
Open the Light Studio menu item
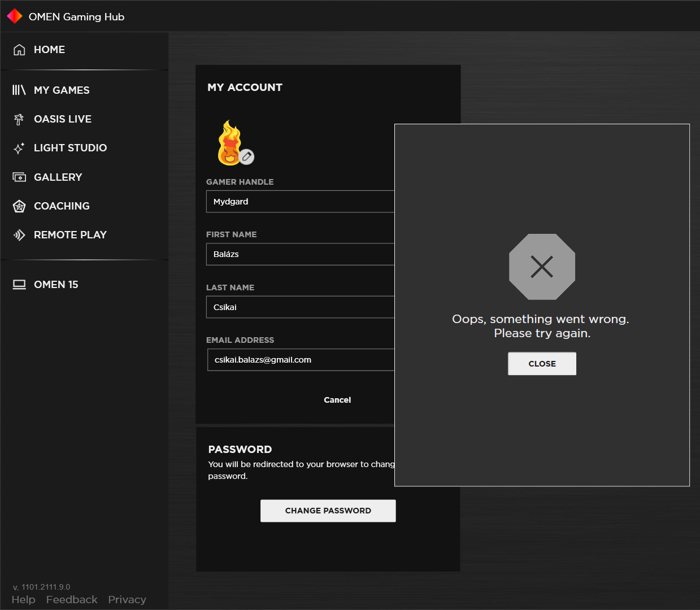tap(70, 148)
